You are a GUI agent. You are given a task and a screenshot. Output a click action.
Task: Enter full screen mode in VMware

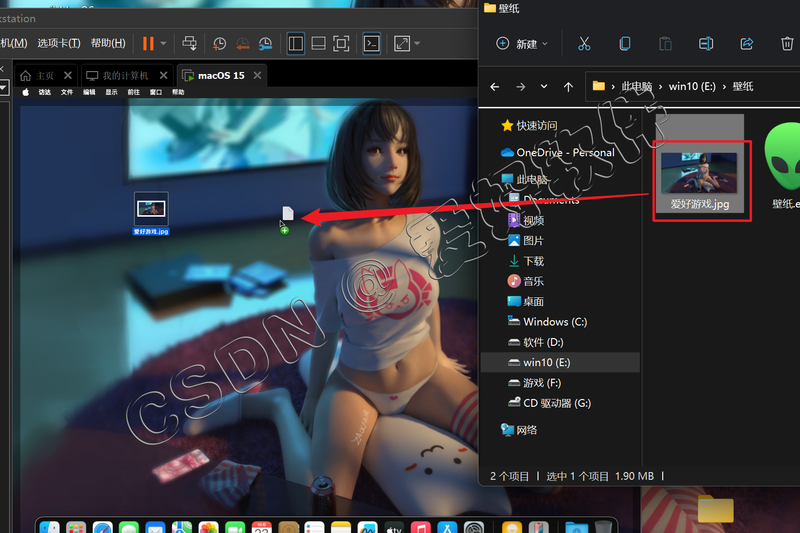[x=341, y=43]
